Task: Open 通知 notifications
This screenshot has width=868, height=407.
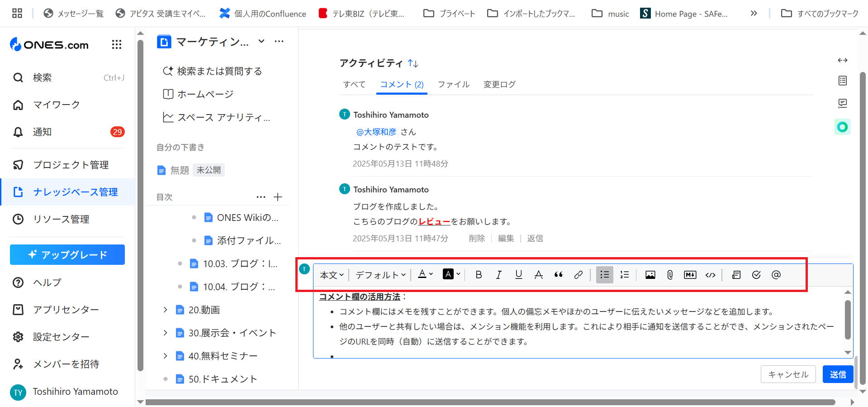Action: tap(68, 132)
